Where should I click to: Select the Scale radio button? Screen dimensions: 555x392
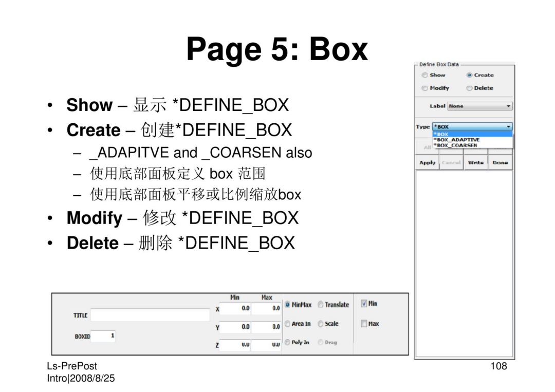(x=320, y=324)
